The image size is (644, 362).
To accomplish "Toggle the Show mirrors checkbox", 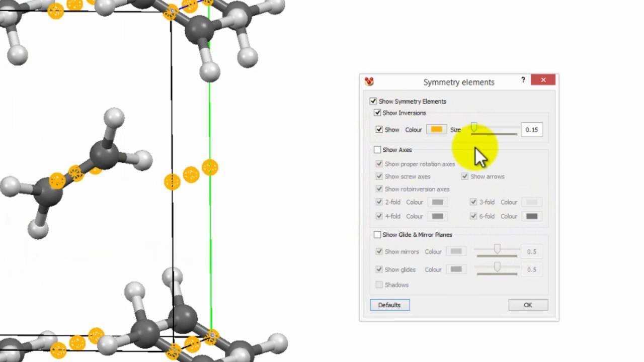I will click(x=379, y=251).
